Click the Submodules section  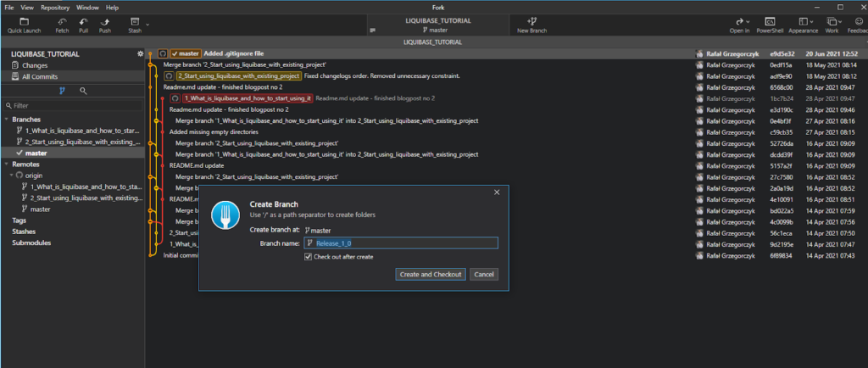[x=31, y=243]
